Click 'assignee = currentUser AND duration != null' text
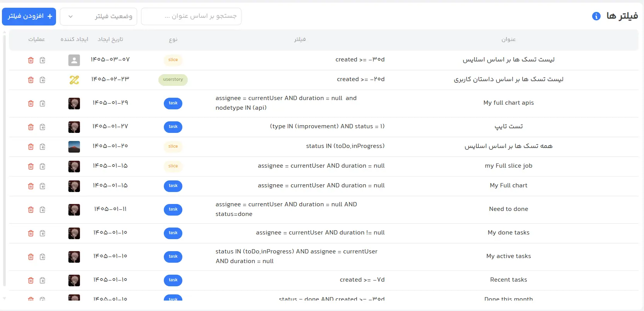Screen dimensions: 644x311 pos(320,233)
